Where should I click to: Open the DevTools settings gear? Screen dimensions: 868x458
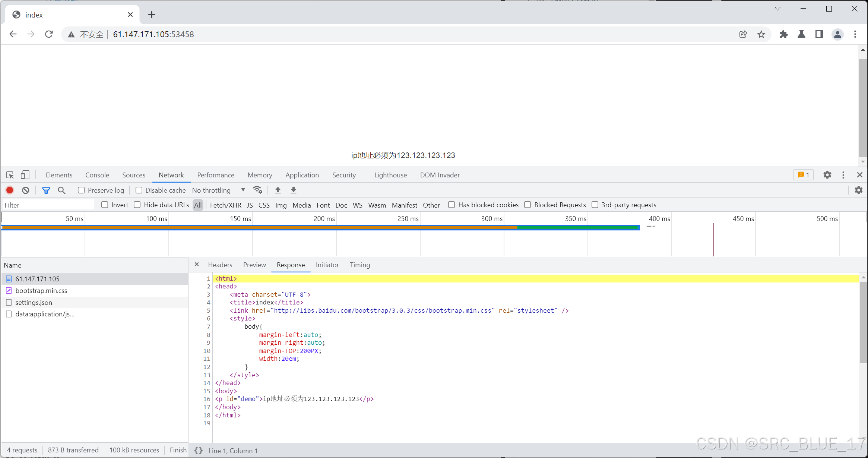click(827, 175)
